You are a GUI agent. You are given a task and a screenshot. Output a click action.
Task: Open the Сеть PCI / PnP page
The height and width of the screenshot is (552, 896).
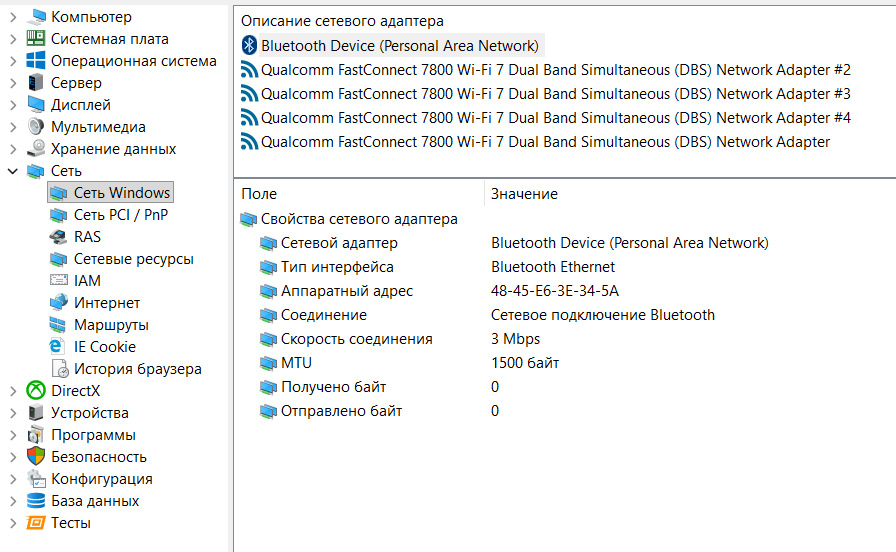120,215
